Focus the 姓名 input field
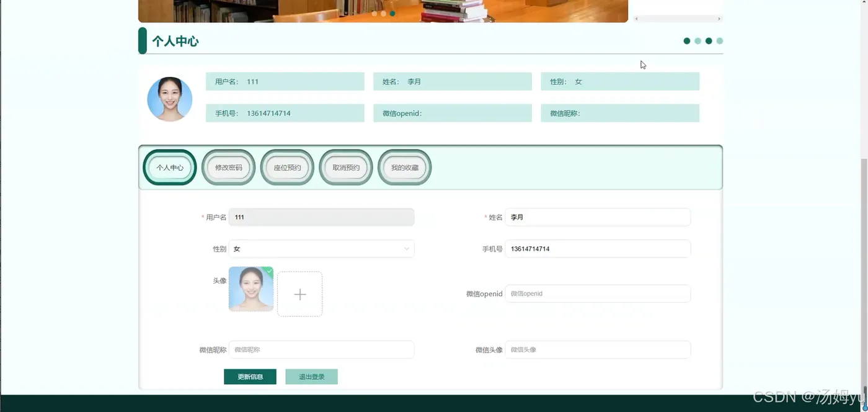This screenshot has height=412, width=868. point(598,217)
